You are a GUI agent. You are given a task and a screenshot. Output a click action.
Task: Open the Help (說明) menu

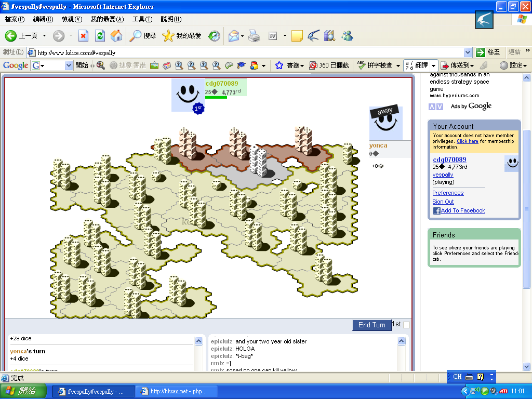pyautogui.click(x=171, y=19)
